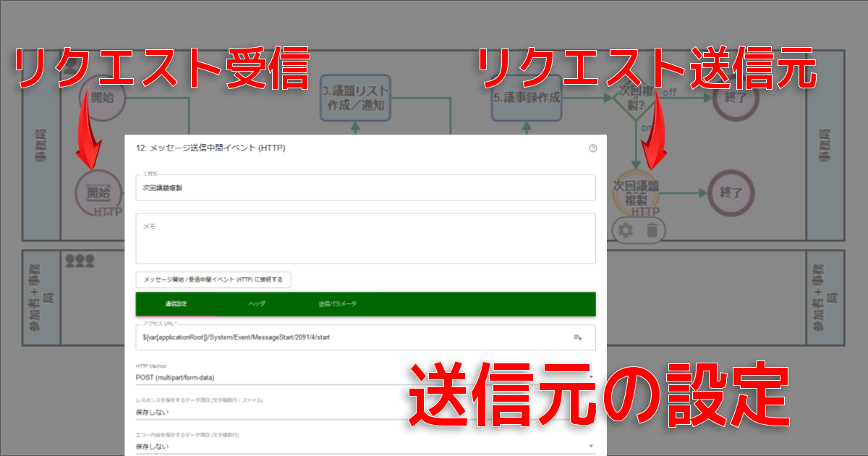
Task: Click the 工程名 input field
Action: tap(365, 187)
